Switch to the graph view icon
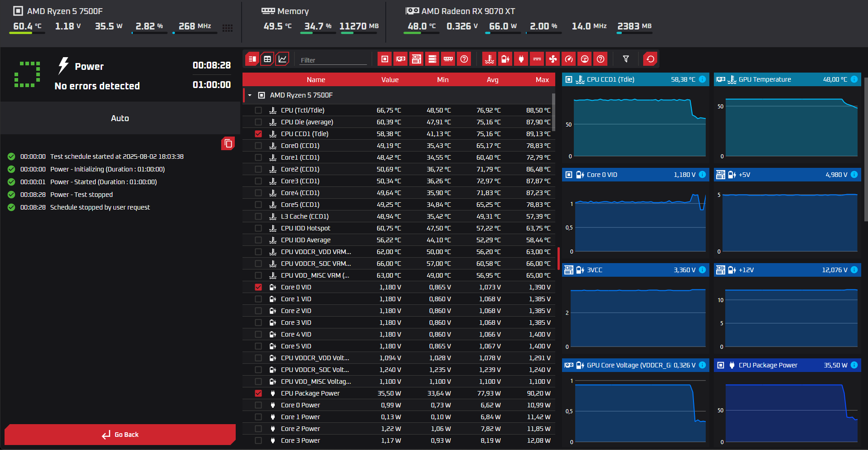868x450 pixels. pos(282,59)
